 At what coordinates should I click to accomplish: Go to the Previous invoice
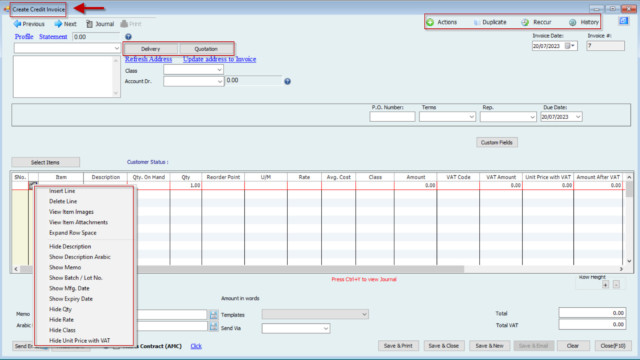[x=29, y=24]
